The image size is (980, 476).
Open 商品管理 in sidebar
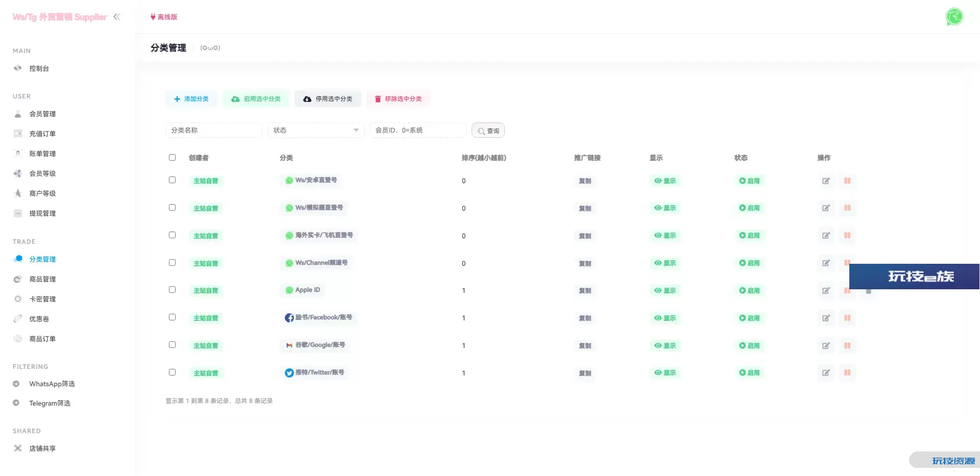click(x=42, y=279)
